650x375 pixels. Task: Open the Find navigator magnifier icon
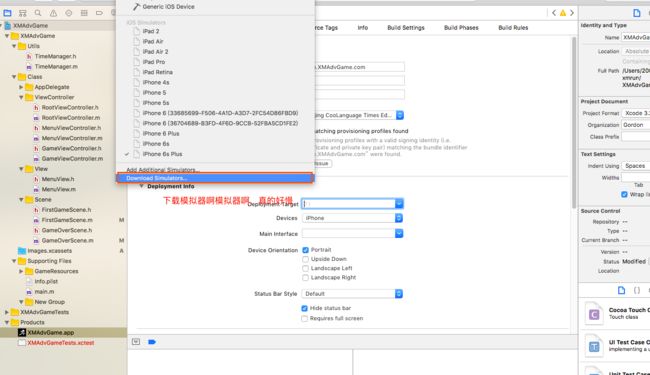(x=38, y=13)
